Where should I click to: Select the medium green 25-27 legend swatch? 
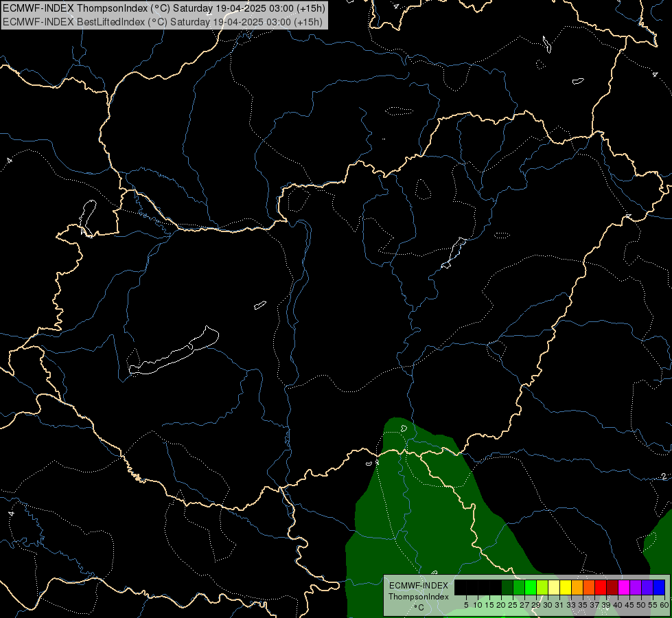(519, 587)
